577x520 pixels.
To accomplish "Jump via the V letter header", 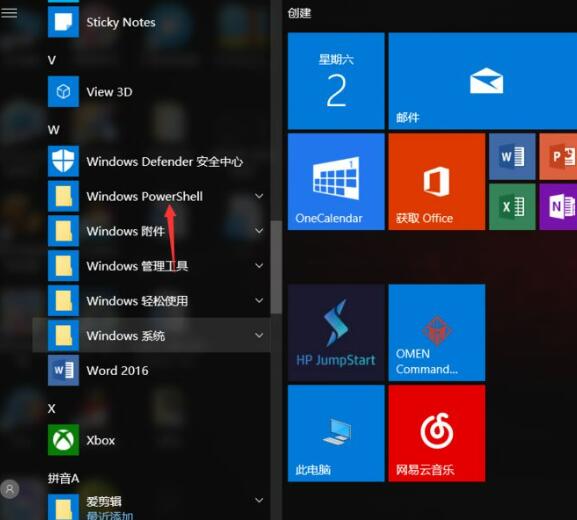I will pyautogui.click(x=52, y=60).
